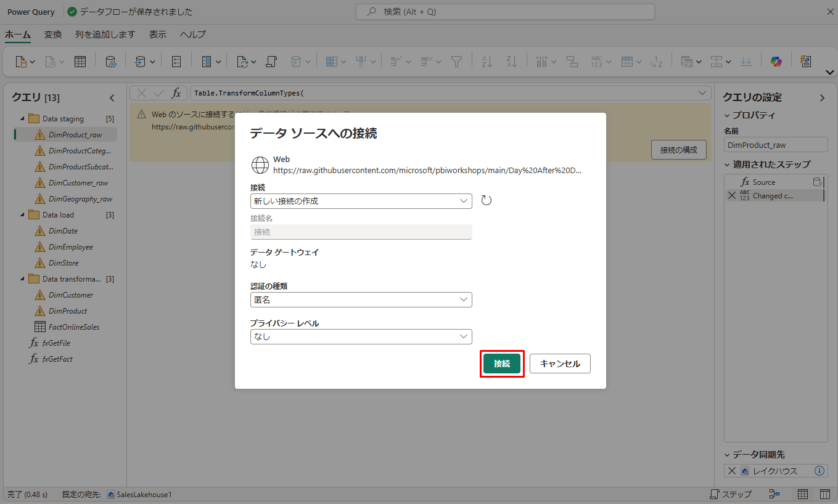Click the enter data table icon
838x504 pixels.
80,61
